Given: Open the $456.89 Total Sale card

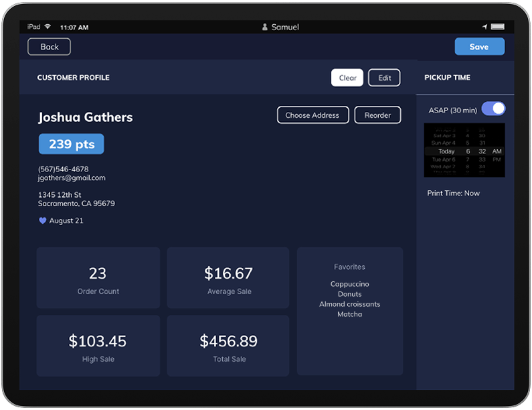Looking at the screenshot, I should point(228,346).
